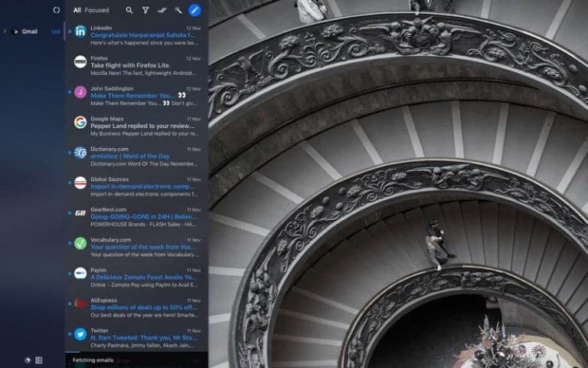
Task: Switch to the All tab
Action: 77,10
